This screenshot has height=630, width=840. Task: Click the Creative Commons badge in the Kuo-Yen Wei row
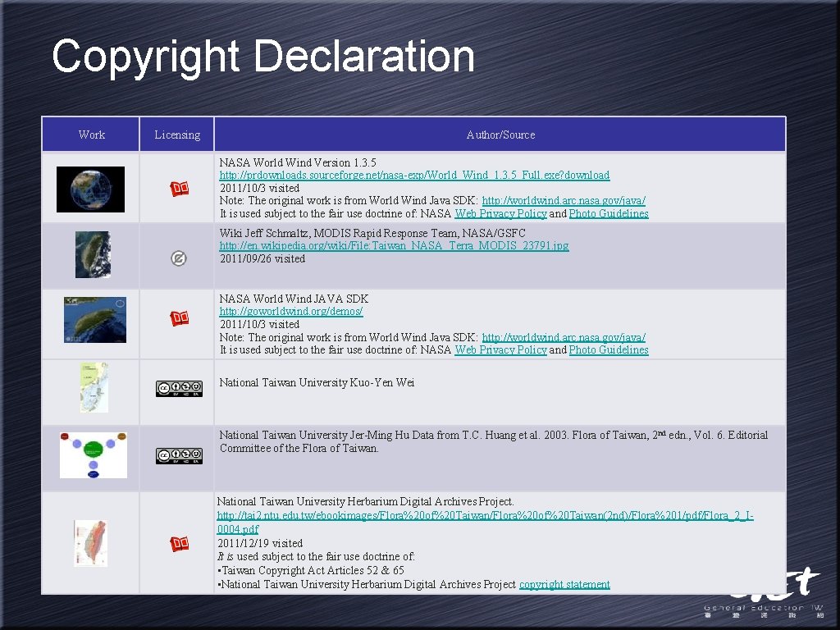click(x=179, y=388)
